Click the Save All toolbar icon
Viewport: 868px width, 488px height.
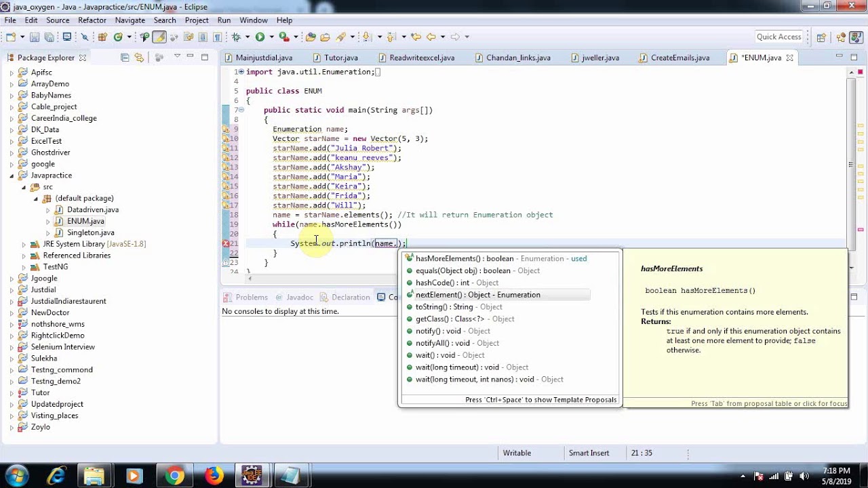click(49, 37)
